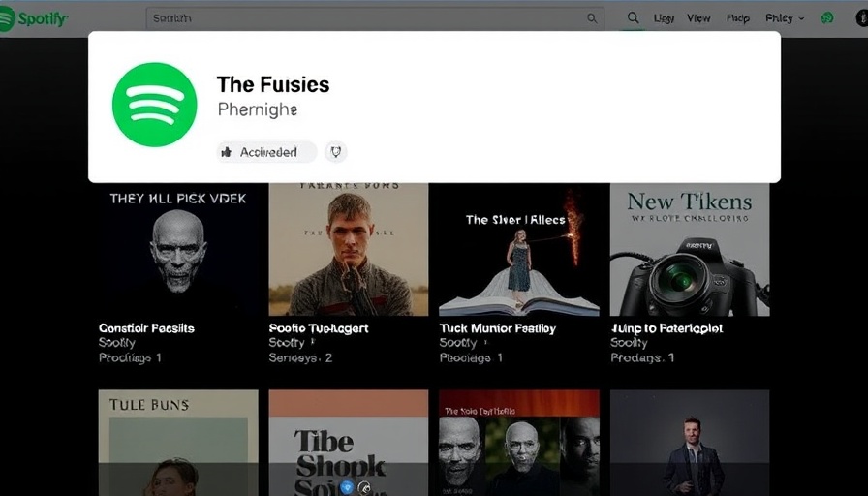Click the search icon left of Ligy
The width and height of the screenshot is (868, 496).
pos(633,17)
